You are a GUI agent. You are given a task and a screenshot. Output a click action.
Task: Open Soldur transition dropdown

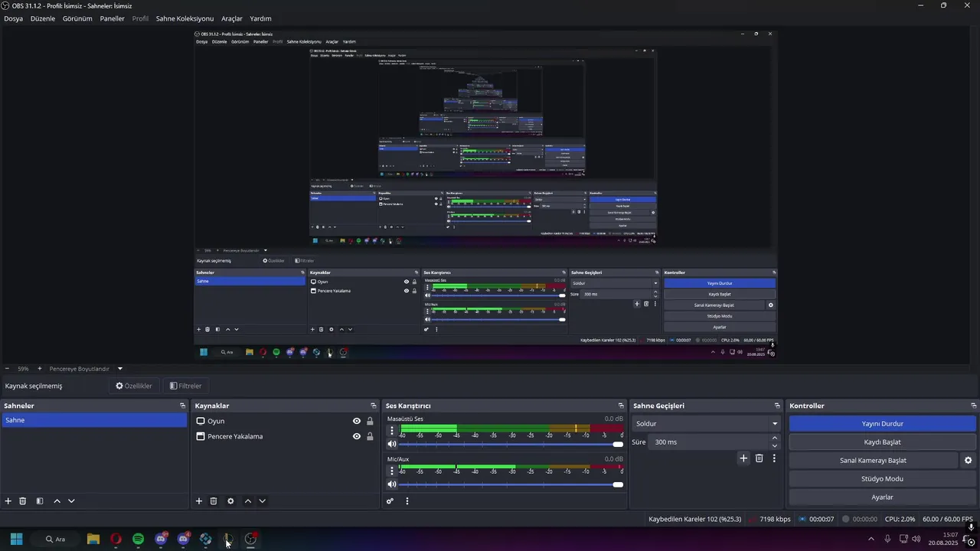tap(706, 423)
